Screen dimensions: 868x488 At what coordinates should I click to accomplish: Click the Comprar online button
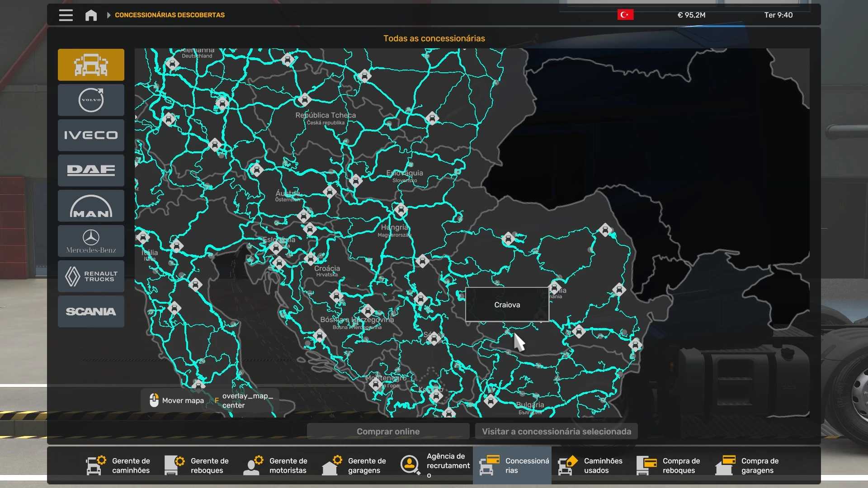pos(388,432)
